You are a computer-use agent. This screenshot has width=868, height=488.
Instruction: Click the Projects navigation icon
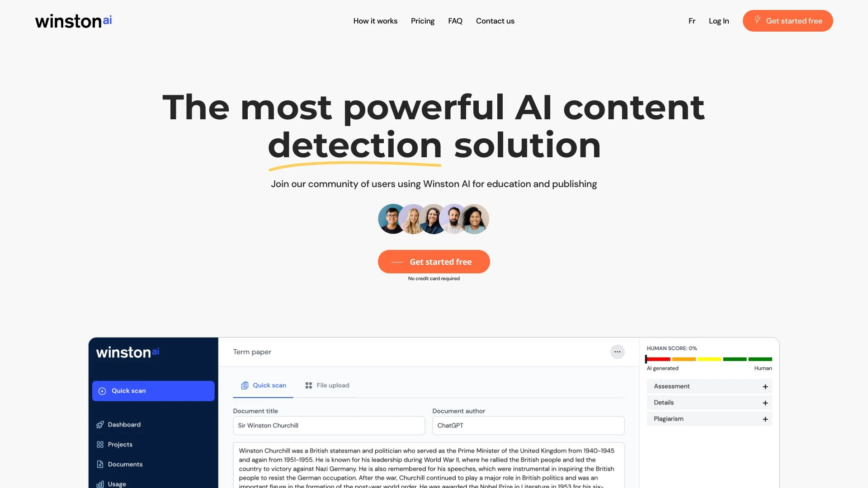[x=100, y=445]
